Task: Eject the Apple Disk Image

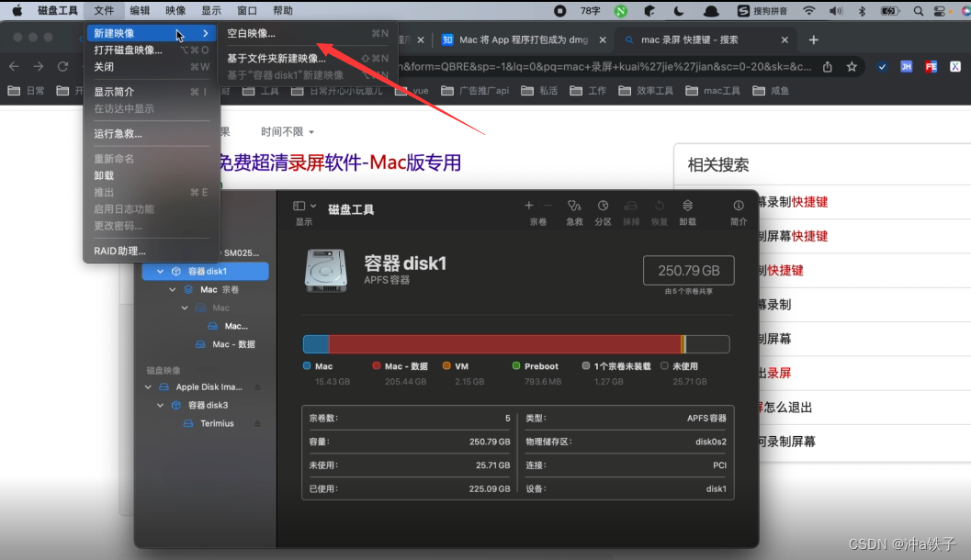Action: coord(258,386)
